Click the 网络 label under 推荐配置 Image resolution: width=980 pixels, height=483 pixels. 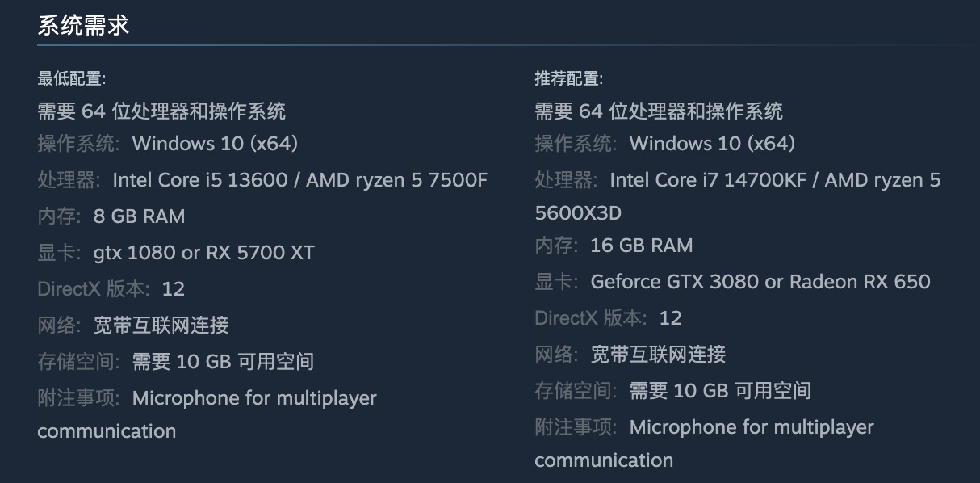pyautogui.click(x=557, y=355)
